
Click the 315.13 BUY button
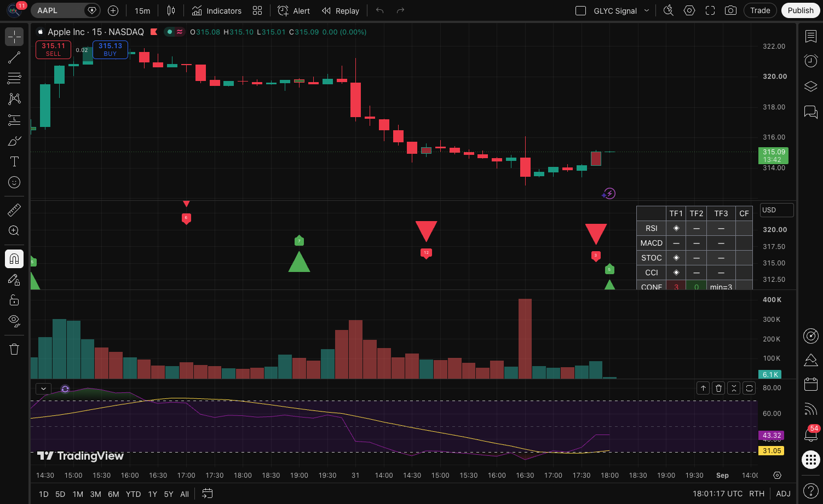[110, 49]
